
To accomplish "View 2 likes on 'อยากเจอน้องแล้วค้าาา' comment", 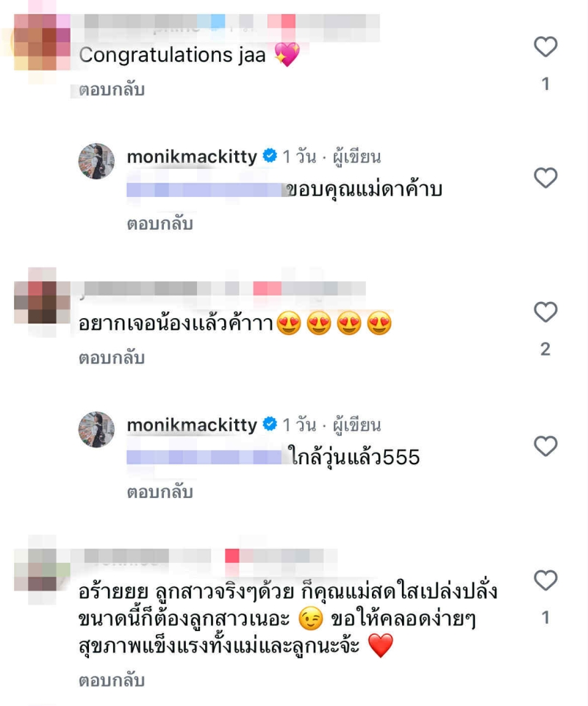I will click(x=545, y=350).
